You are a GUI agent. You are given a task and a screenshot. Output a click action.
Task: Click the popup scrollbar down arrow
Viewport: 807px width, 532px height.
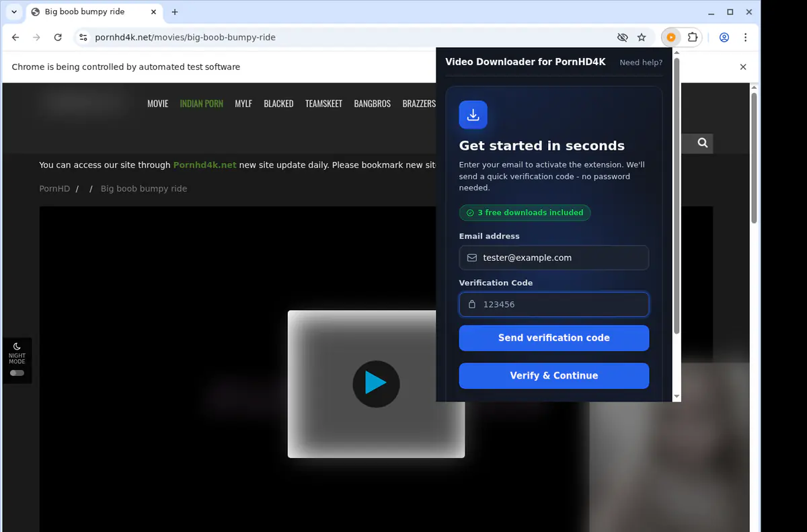[x=677, y=397]
